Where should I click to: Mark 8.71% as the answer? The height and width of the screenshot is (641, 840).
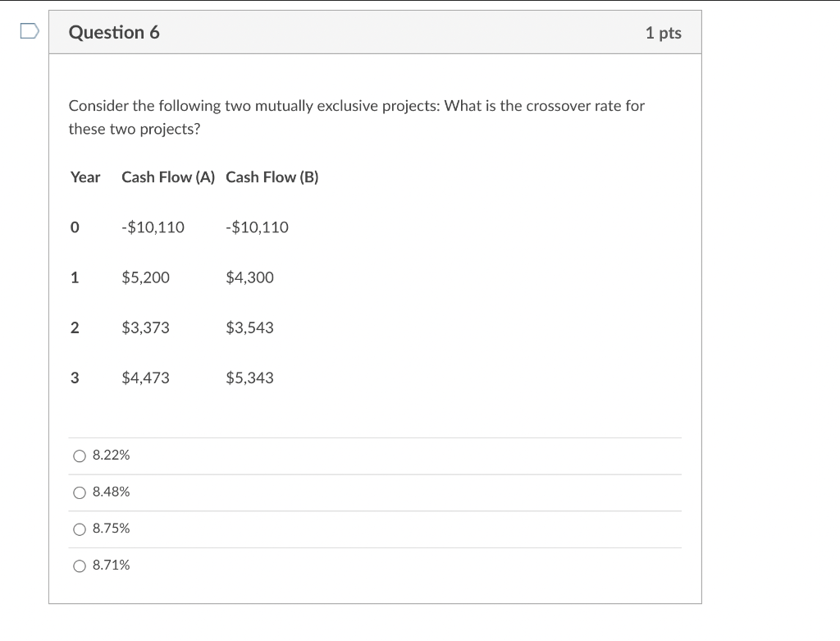80,565
